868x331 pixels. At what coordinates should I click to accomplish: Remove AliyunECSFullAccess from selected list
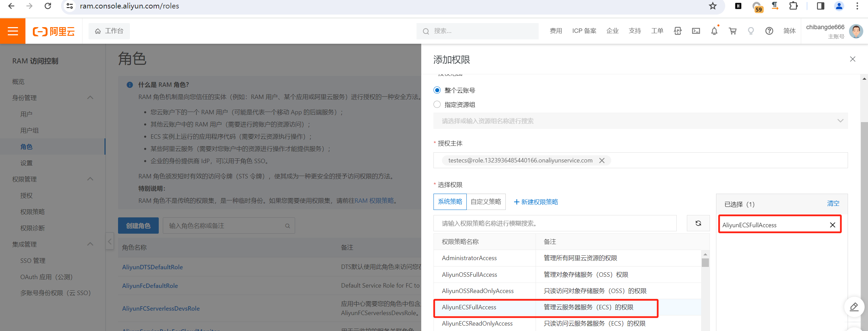point(832,225)
